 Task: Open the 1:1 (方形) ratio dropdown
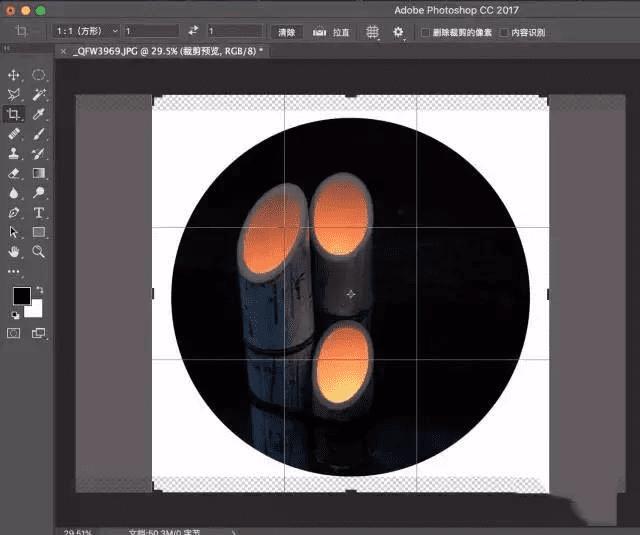(86, 32)
